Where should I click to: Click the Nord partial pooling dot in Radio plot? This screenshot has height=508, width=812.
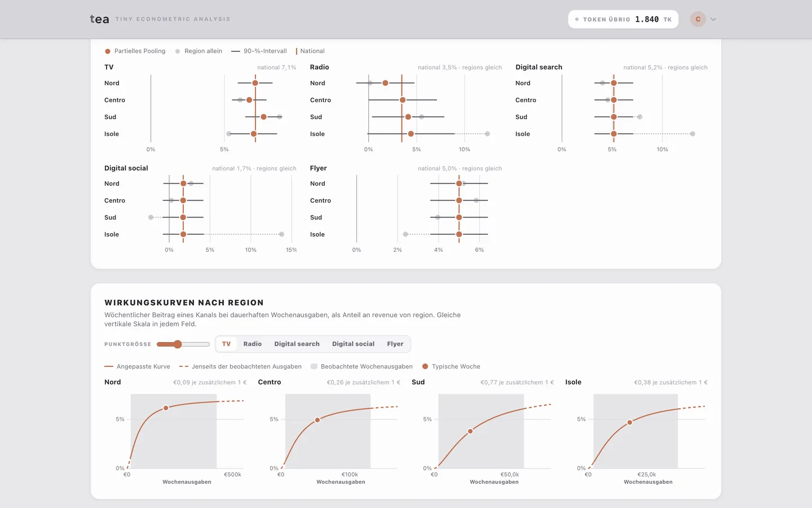pos(385,83)
